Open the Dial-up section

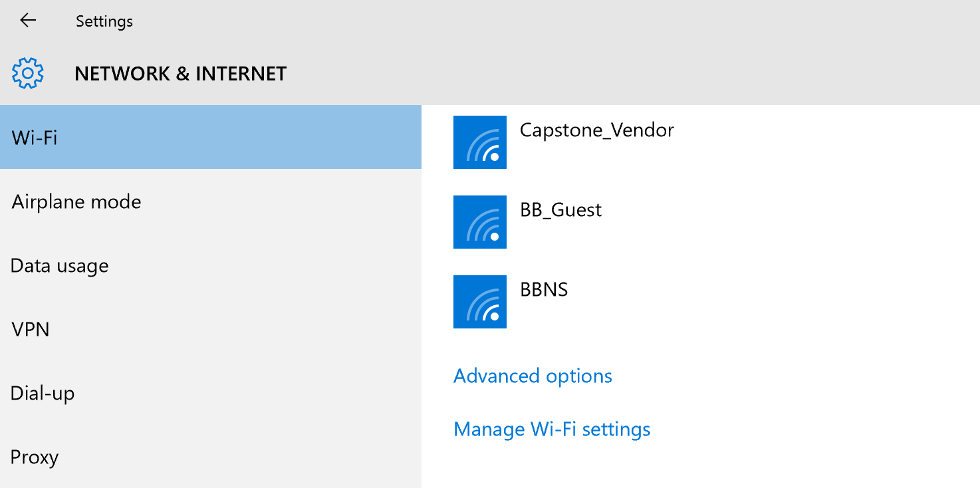coord(43,393)
